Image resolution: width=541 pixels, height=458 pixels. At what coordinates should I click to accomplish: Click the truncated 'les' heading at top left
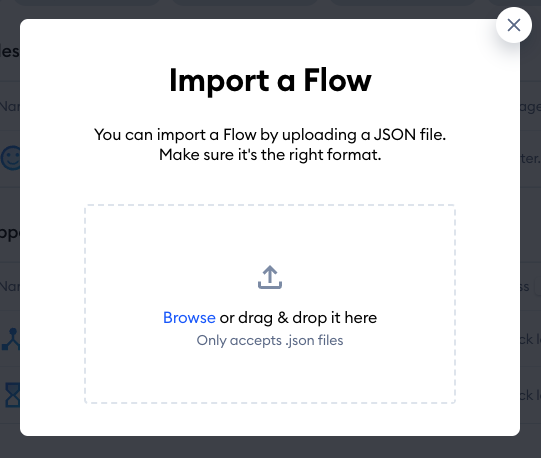[x=10, y=51]
